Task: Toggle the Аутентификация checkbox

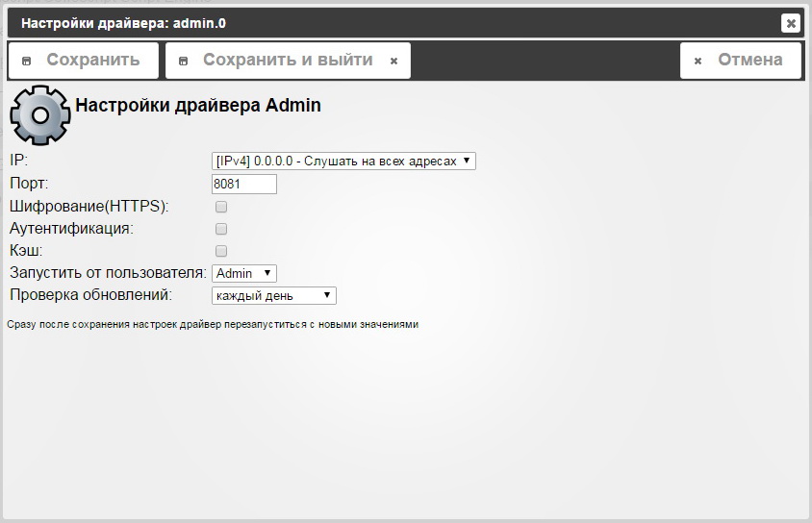Action: [x=221, y=229]
